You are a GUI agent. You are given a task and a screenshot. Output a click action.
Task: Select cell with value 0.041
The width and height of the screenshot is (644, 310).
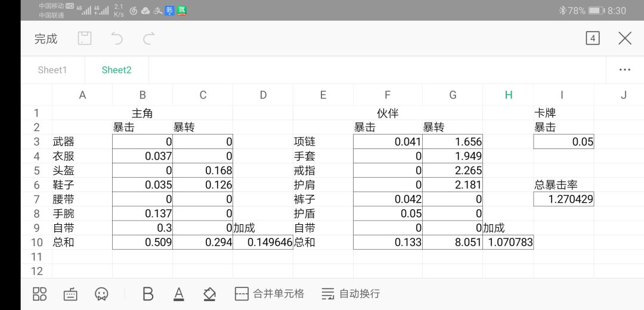(388, 142)
